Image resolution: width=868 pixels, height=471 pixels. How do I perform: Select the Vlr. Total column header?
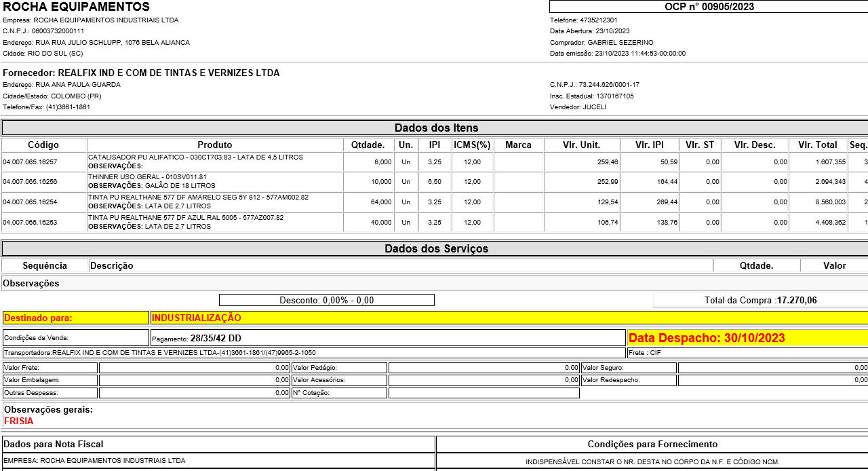pyautogui.click(x=817, y=145)
